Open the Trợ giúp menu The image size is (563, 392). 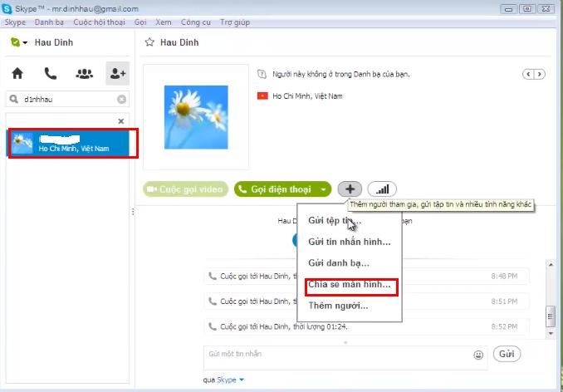tap(235, 22)
